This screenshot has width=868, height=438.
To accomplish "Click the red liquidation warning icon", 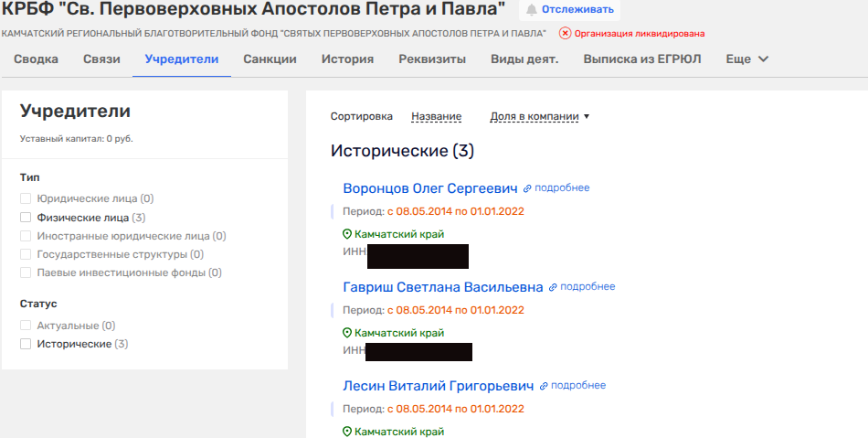I will (x=565, y=34).
